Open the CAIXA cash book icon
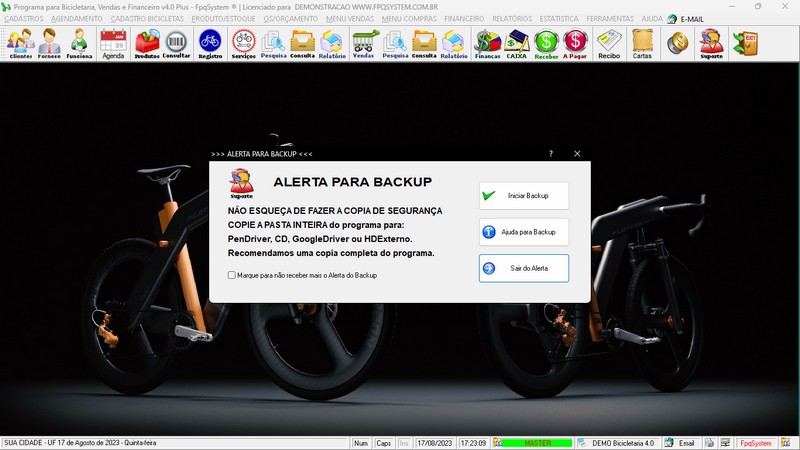 tap(516, 44)
